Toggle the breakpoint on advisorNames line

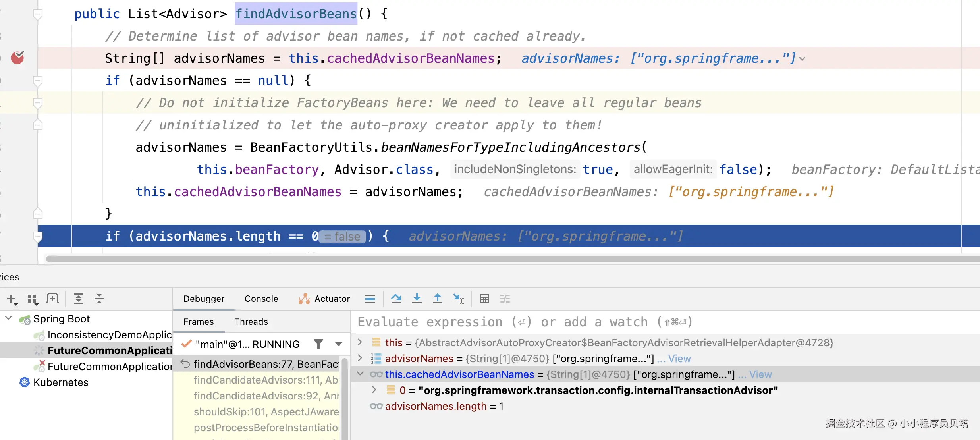[17, 58]
